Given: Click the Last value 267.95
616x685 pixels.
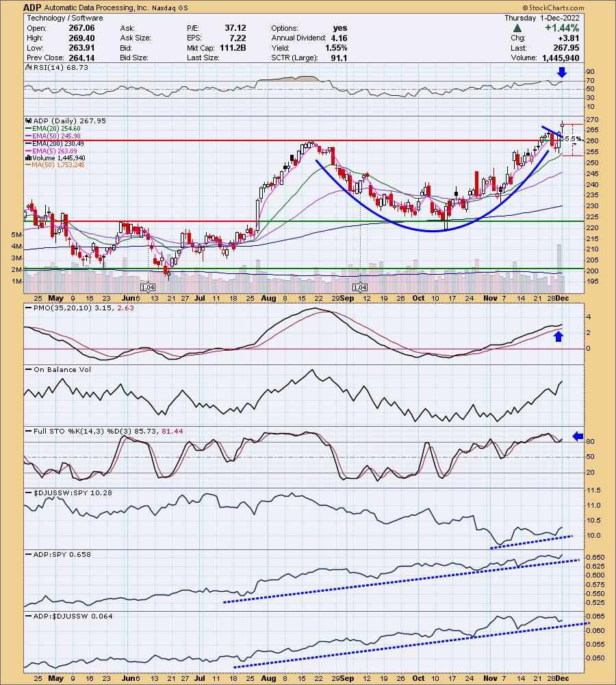Looking at the screenshot, I should tap(566, 48).
